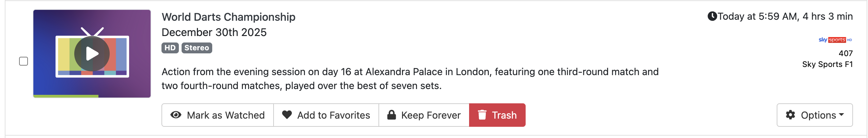Click the HD quality badge
Image resolution: width=868 pixels, height=138 pixels.
[170, 48]
